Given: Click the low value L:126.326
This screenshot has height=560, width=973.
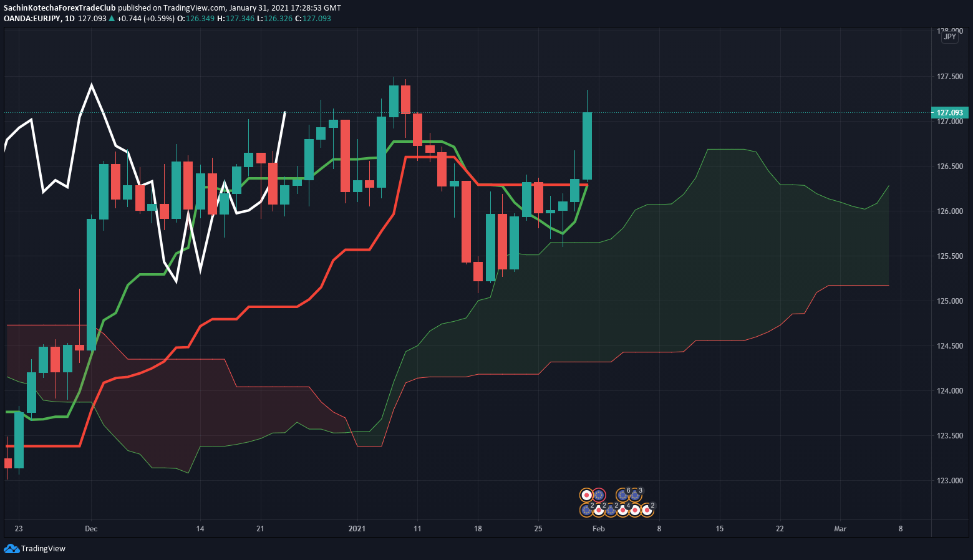Looking at the screenshot, I should tap(275, 19).
